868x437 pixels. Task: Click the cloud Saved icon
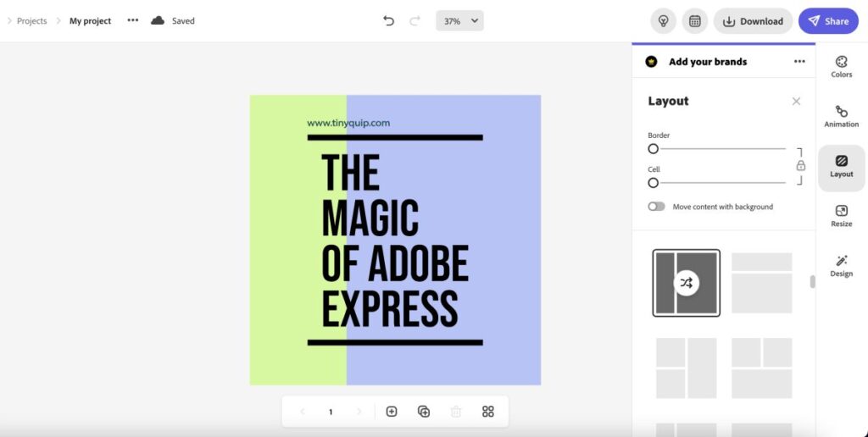[x=158, y=20]
